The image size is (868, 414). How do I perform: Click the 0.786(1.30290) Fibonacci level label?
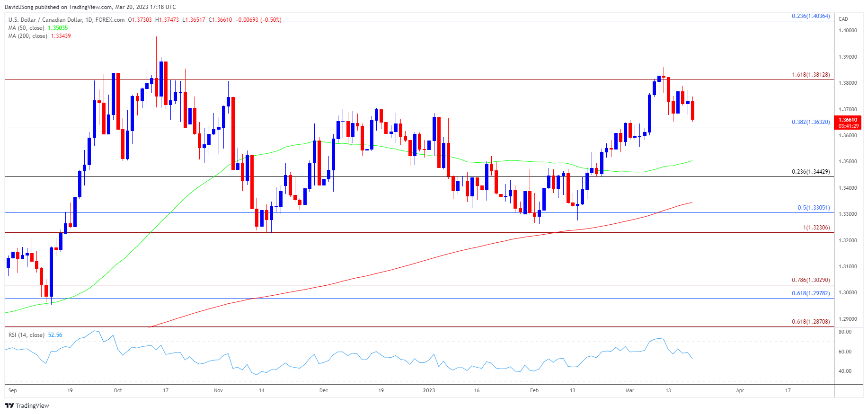811,280
